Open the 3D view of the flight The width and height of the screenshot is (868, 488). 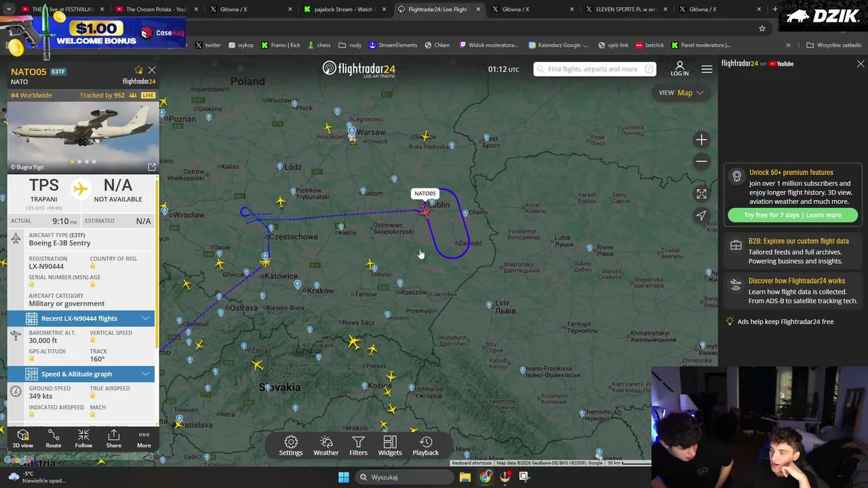pos(22,439)
